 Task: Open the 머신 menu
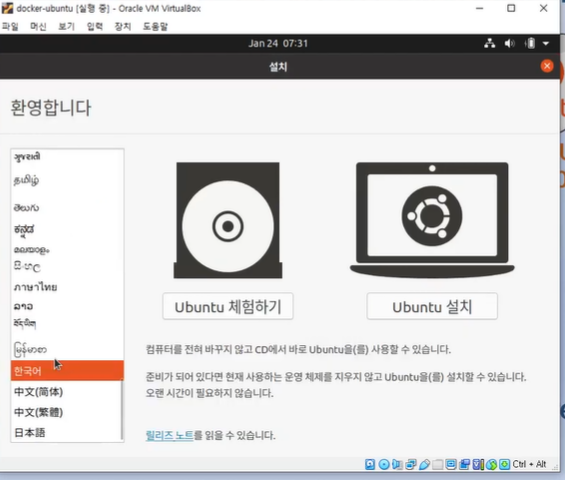pyautogui.click(x=38, y=26)
